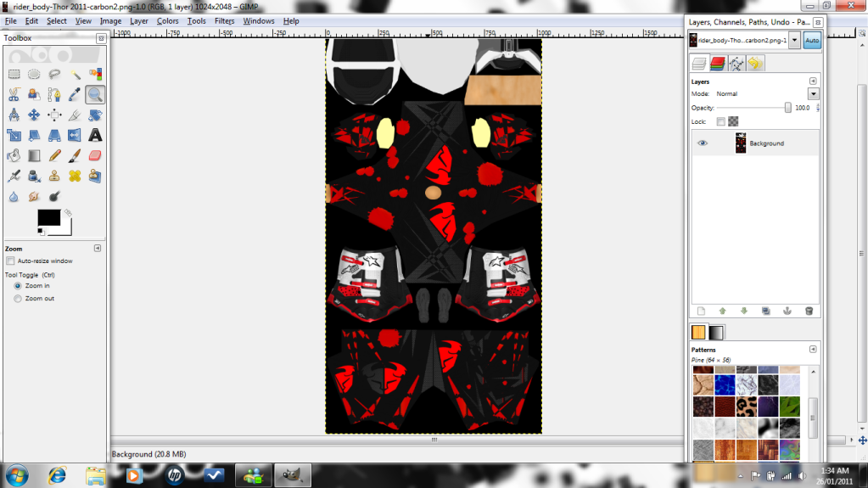Select the Scale tool

click(x=14, y=135)
